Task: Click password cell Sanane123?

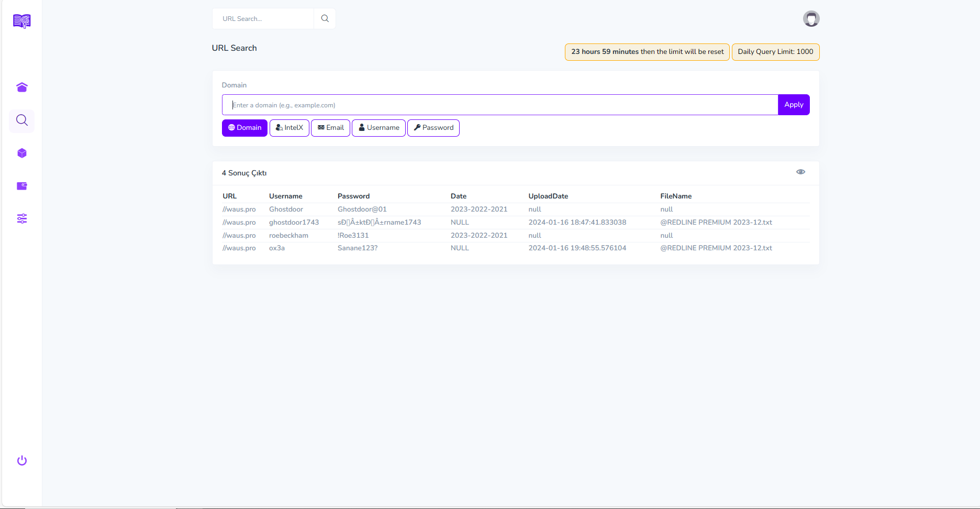Action: pyautogui.click(x=358, y=248)
